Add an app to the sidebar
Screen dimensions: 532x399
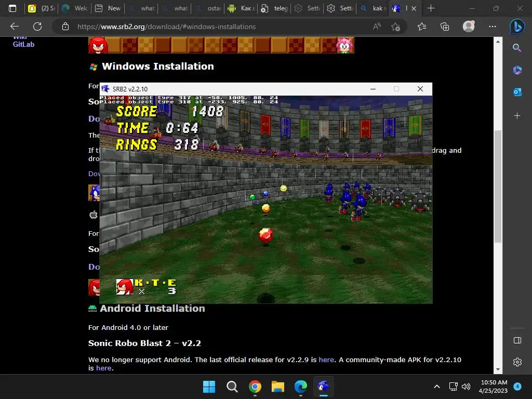(517, 116)
